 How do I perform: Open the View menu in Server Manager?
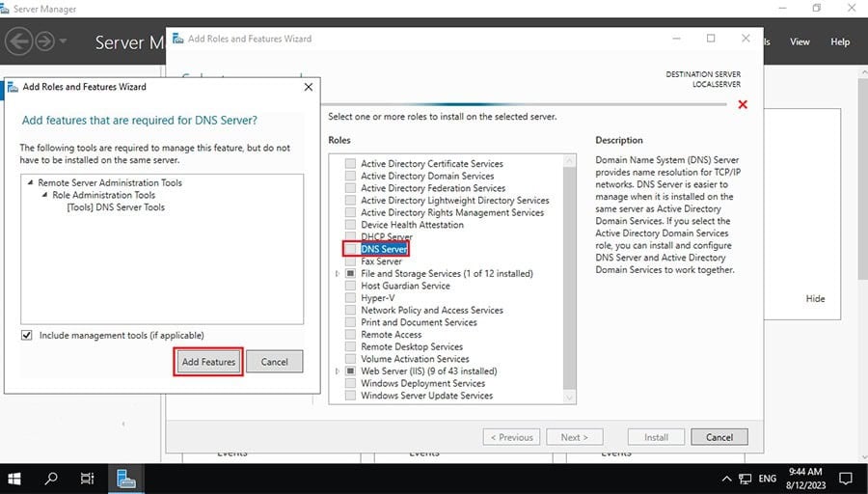pos(800,41)
